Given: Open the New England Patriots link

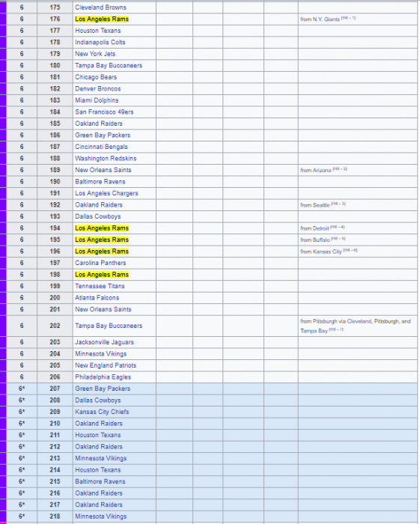Looking at the screenshot, I should pos(106,365).
